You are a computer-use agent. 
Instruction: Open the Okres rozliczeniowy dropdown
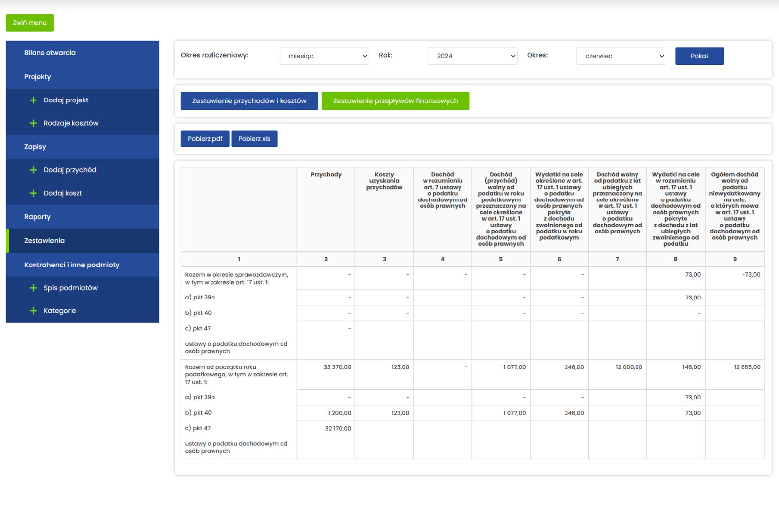(324, 56)
